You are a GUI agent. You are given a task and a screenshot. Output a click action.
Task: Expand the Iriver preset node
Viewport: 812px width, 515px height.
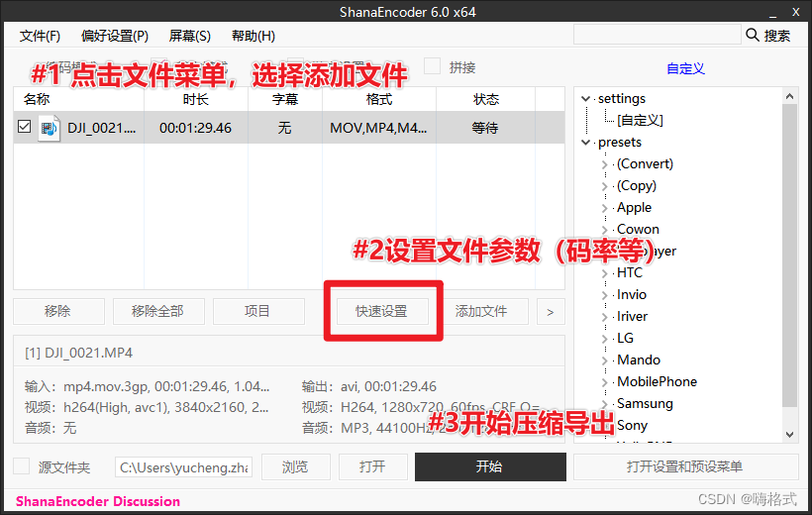(x=604, y=317)
